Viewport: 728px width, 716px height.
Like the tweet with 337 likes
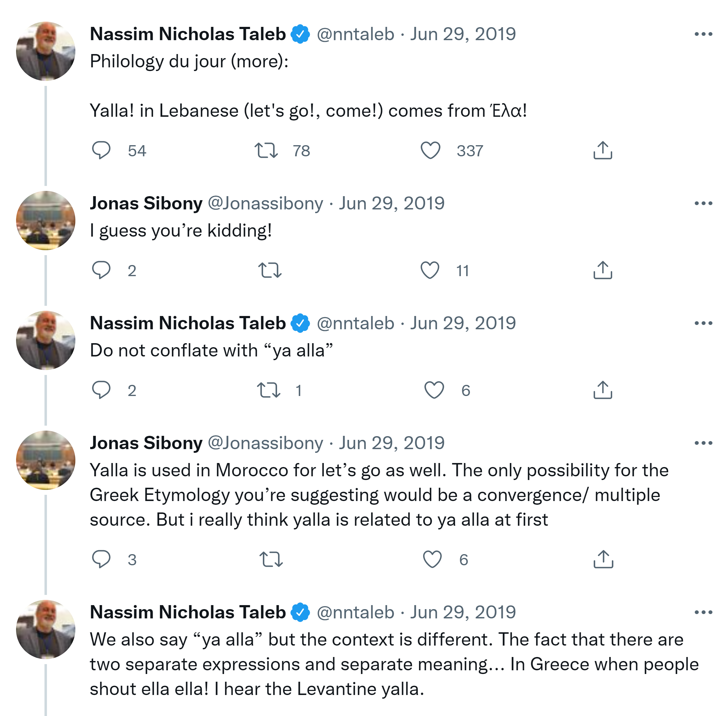pyautogui.click(x=430, y=150)
